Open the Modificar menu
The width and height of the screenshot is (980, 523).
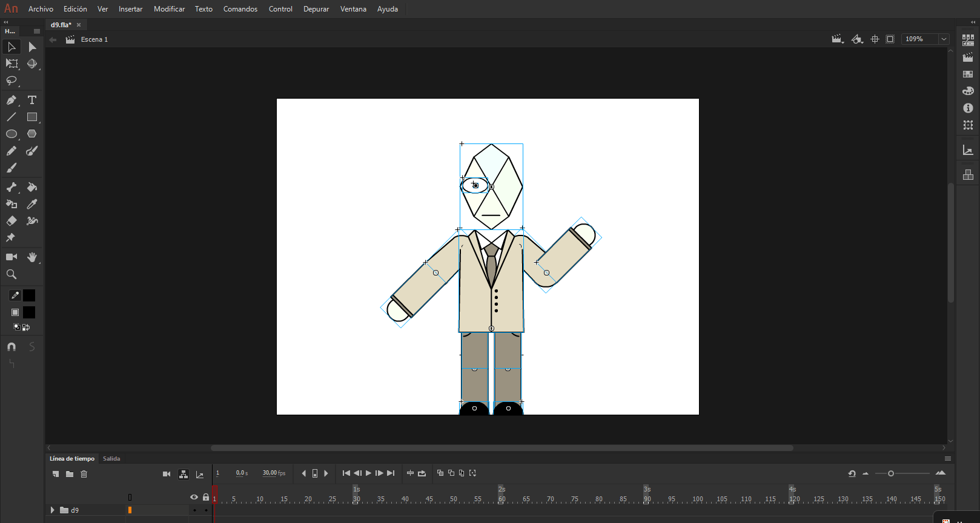[x=169, y=9]
